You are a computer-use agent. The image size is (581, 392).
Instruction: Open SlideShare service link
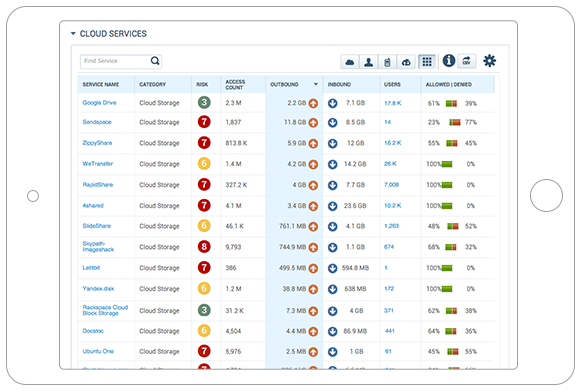(x=97, y=226)
